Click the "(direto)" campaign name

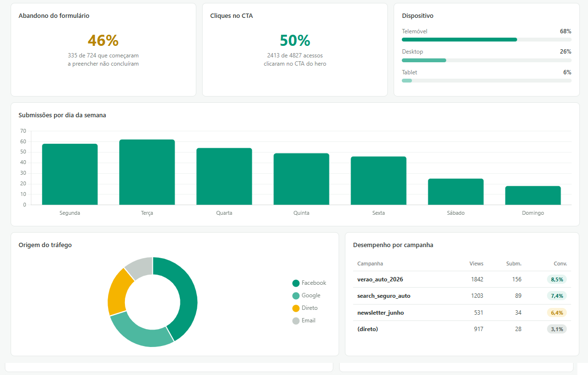click(368, 329)
